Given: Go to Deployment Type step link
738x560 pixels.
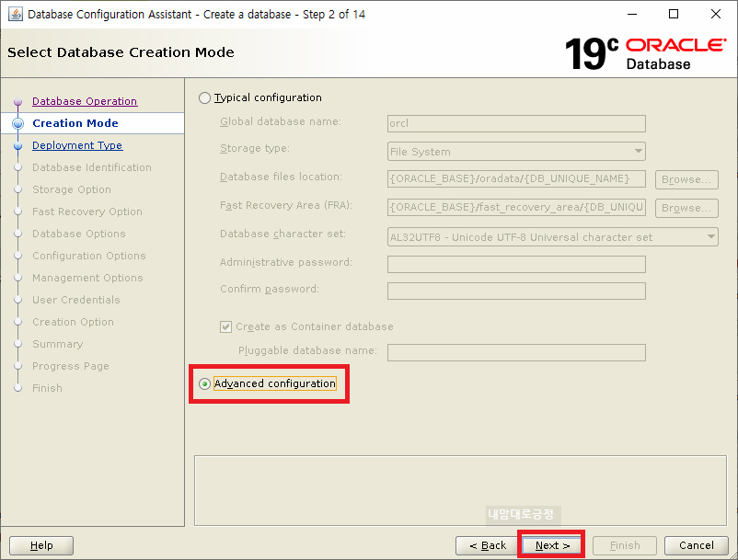Looking at the screenshot, I should click(77, 145).
